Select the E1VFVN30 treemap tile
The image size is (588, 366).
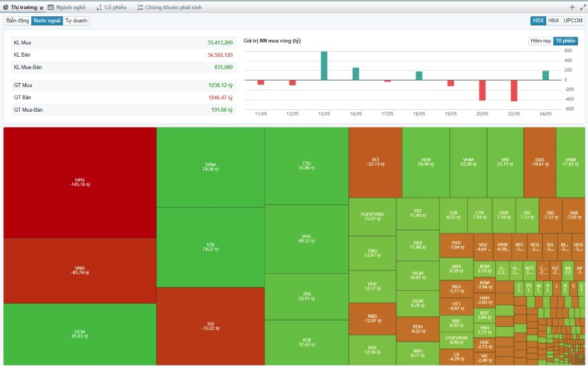[x=457, y=340]
